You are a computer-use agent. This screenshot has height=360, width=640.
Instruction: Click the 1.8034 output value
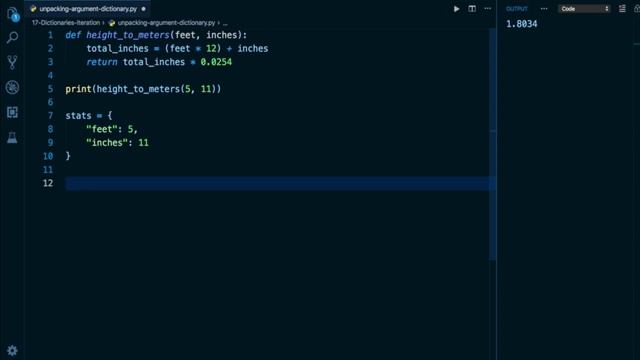[522, 24]
